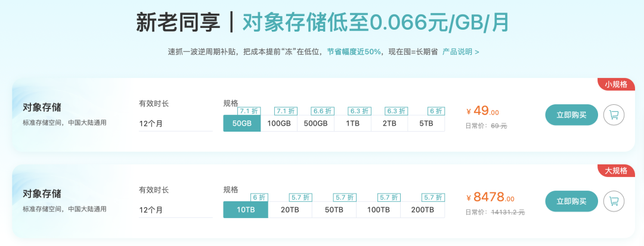Click the 5.7 折 badge above 20TB
Image resolution: width=644 pixels, height=246 pixels.
(x=301, y=197)
